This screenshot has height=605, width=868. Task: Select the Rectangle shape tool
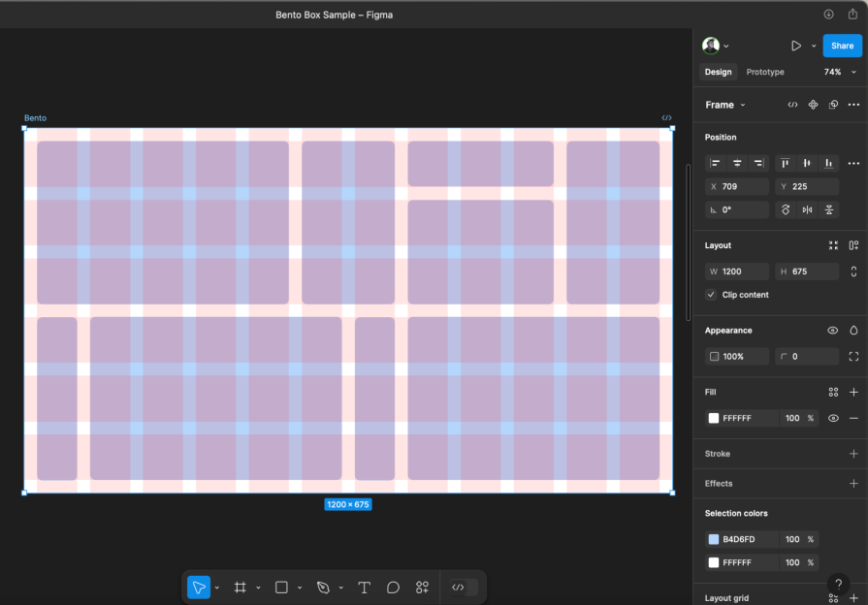[282, 587]
